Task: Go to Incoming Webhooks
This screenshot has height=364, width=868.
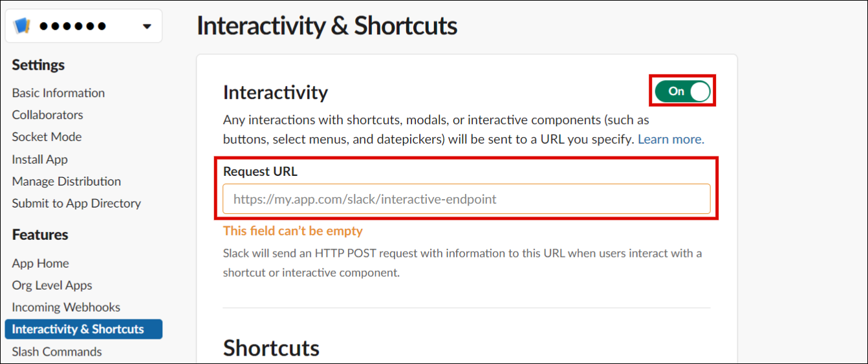Action: 66,307
